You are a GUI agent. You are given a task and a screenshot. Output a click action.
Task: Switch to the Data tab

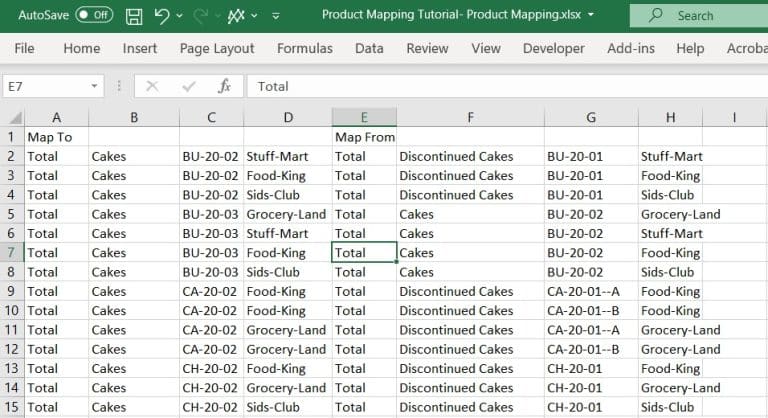(x=369, y=48)
